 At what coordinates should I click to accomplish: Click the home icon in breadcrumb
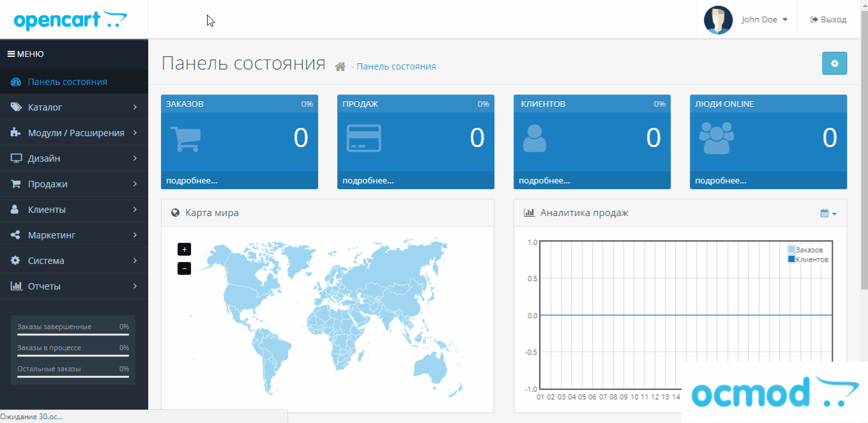tap(340, 66)
